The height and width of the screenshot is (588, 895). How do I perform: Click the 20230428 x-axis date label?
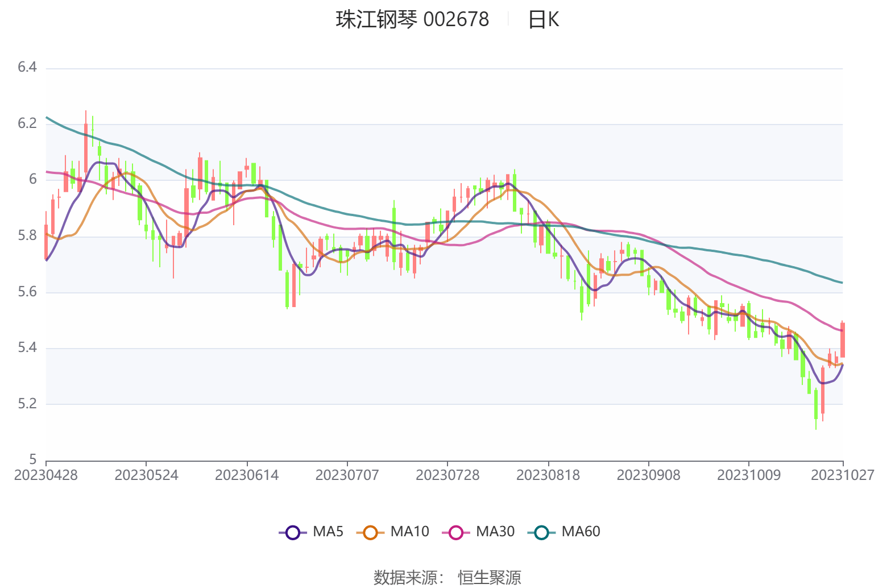[46, 475]
